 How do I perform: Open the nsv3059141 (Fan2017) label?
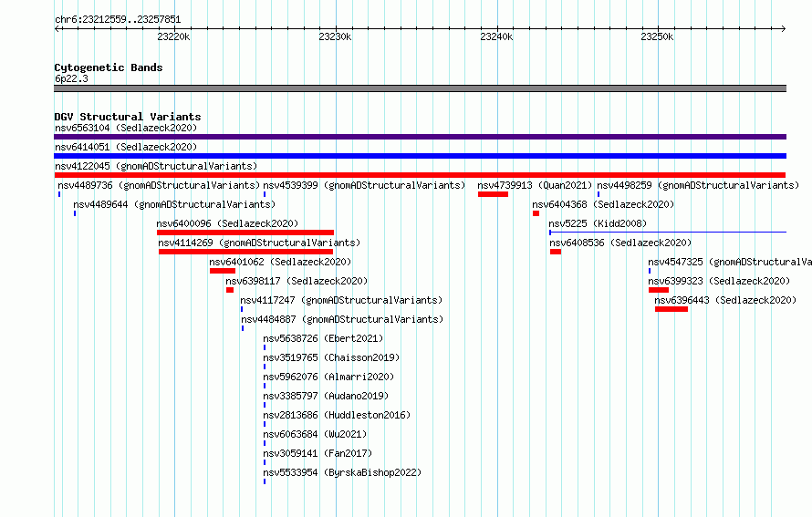pos(318,453)
